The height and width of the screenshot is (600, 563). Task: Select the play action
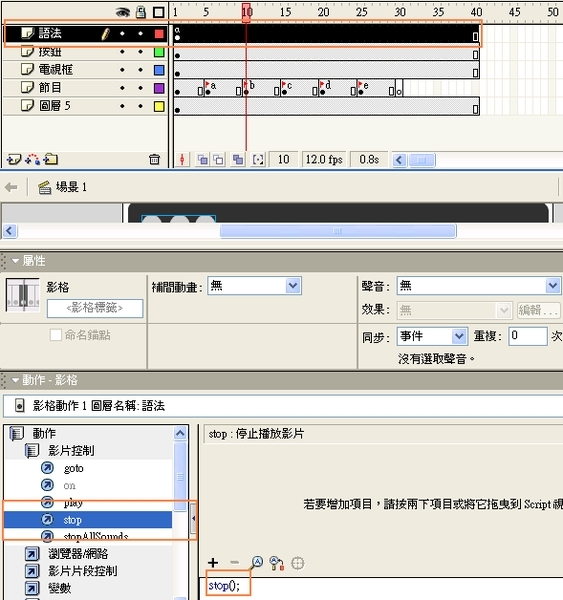click(x=73, y=502)
